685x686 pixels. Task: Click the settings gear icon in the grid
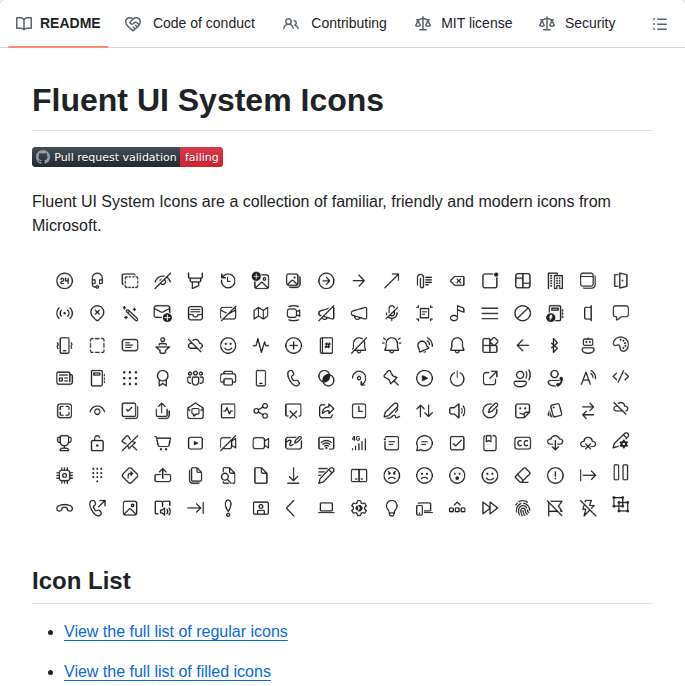click(359, 508)
